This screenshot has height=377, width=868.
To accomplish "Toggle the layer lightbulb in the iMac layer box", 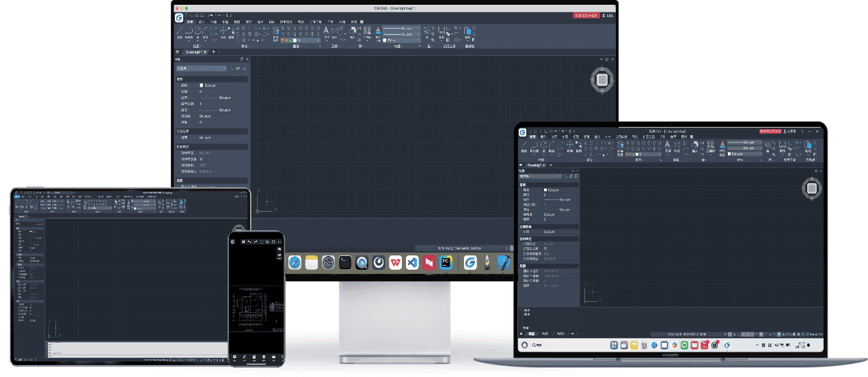I will click(x=284, y=40).
